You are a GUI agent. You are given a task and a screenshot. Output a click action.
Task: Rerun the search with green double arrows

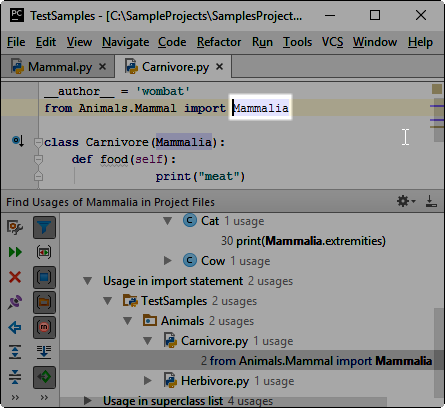(x=15, y=252)
